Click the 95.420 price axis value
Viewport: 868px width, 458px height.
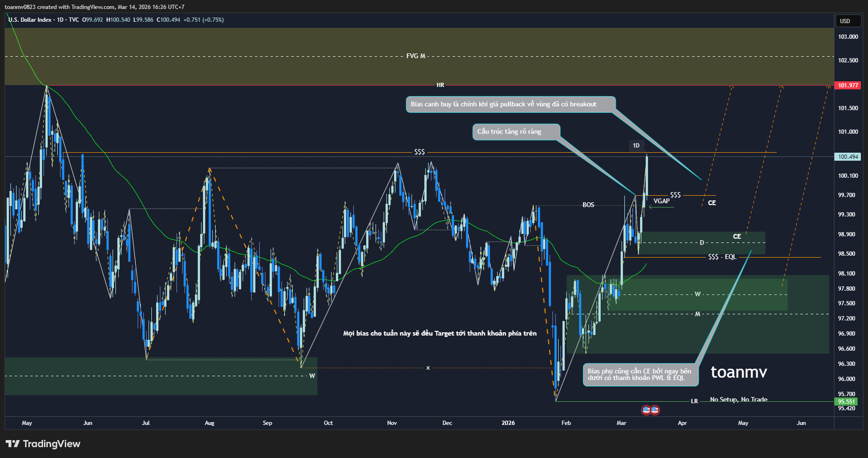click(x=847, y=408)
